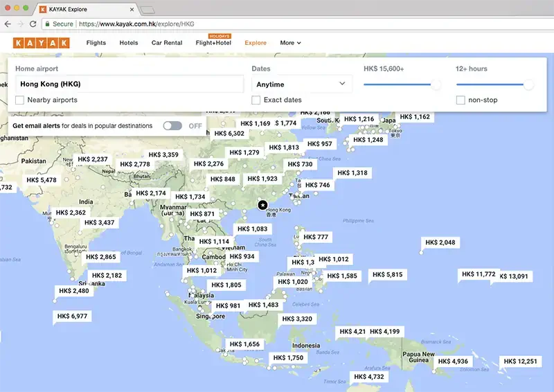Click the Home airport input field
The height and width of the screenshot is (392, 554).
(x=129, y=84)
